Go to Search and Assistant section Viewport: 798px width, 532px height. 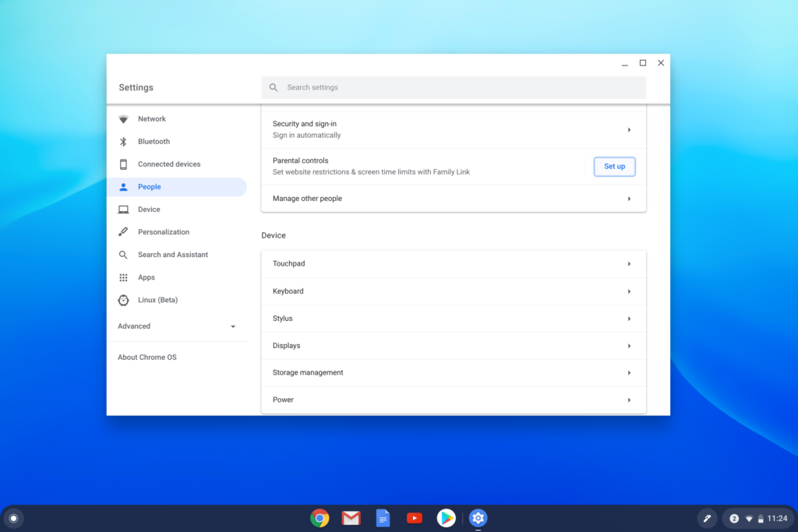177,255
